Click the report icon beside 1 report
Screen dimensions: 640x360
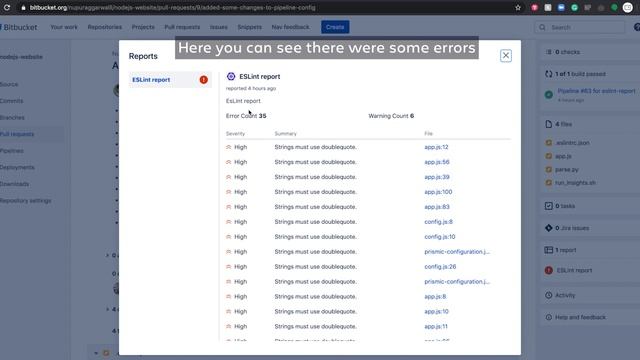(549, 250)
